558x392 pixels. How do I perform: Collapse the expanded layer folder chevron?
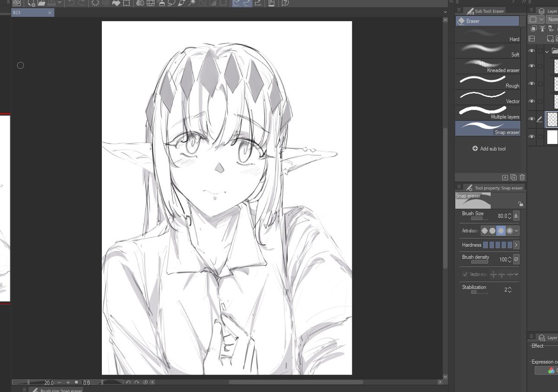click(x=547, y=52)
